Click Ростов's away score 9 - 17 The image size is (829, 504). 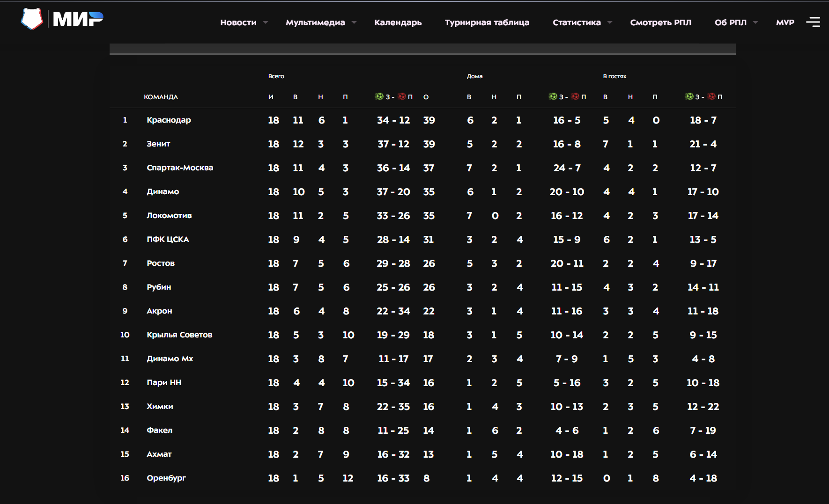tap(703, 263)
